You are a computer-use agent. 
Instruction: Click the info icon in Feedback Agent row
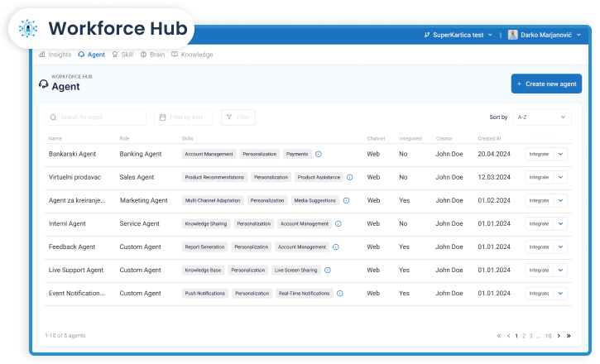point(337,247)
